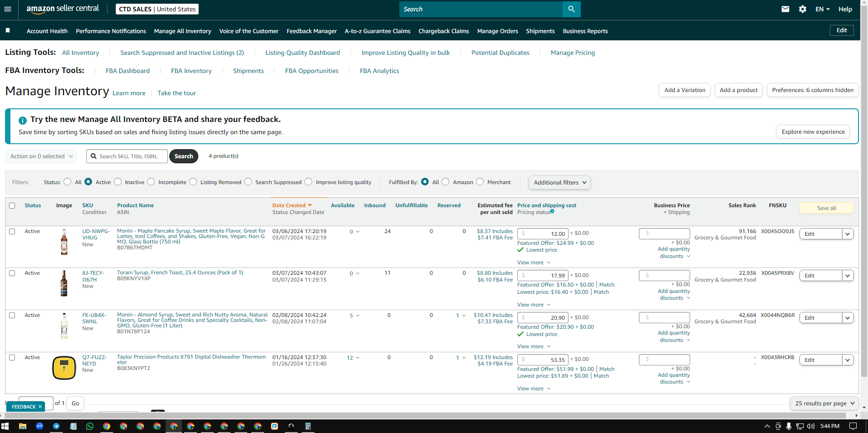Click the inventory Search button
868x433 pixels.
[184, 156]
